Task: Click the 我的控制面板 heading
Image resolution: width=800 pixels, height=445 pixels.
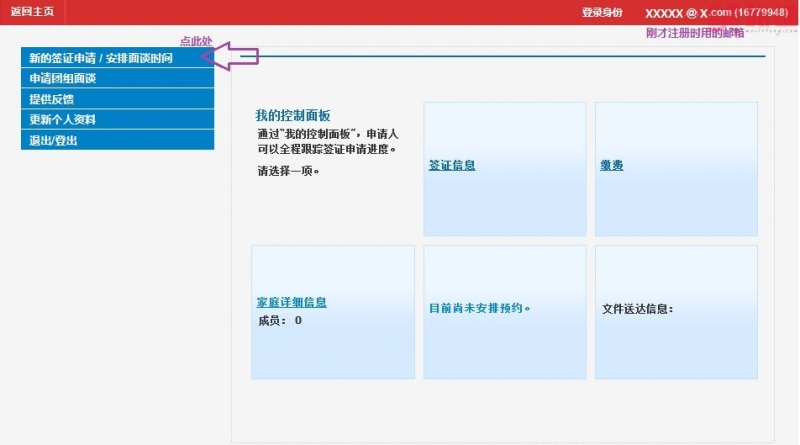Action: pos(293,115)
